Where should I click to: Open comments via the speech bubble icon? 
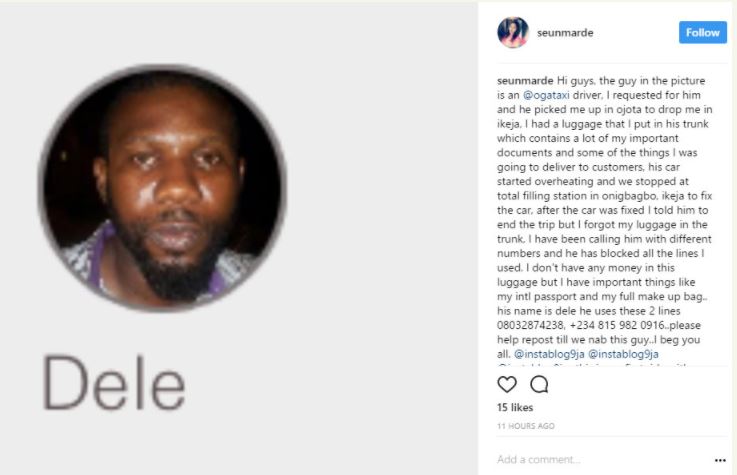tap(539, 384)
